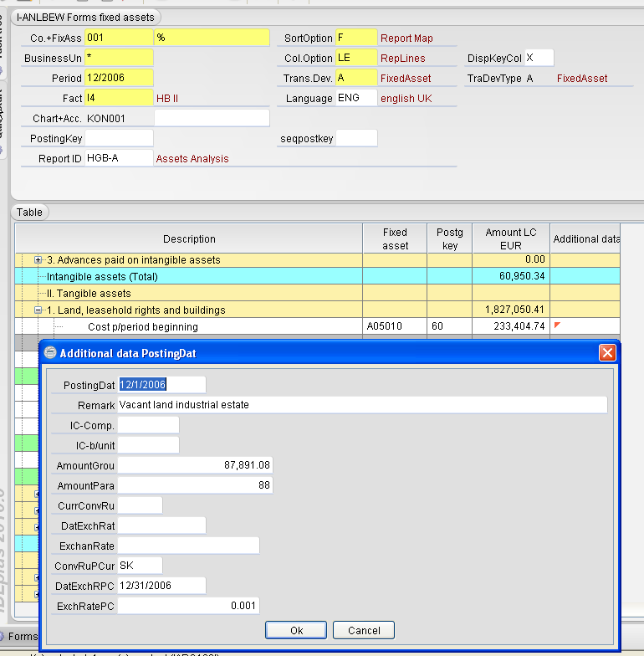Open the Report Map link

click(406, 38)
